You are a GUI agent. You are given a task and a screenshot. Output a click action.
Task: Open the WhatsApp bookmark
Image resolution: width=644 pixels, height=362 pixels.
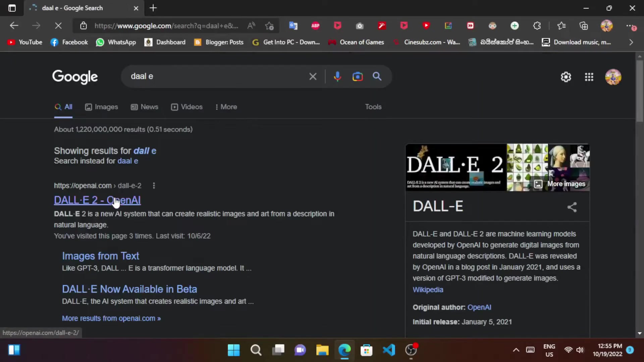click(x=116, y=42)
